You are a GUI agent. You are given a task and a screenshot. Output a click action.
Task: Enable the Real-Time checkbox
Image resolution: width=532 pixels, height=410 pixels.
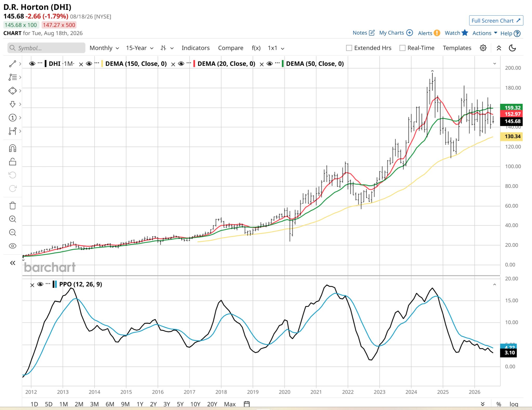[x=402, y=48]
